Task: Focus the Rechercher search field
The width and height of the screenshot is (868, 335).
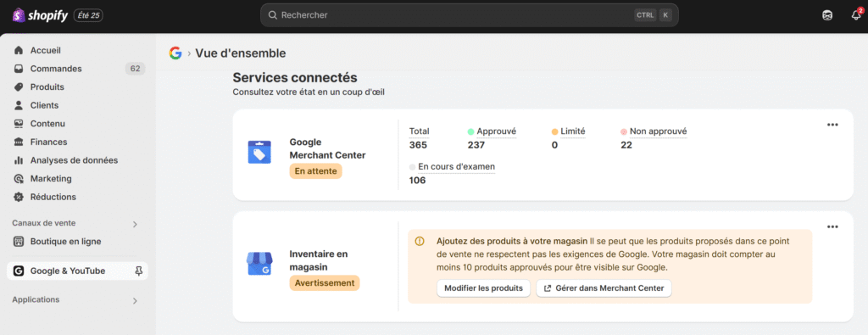Action: click(x=469, y=15)
